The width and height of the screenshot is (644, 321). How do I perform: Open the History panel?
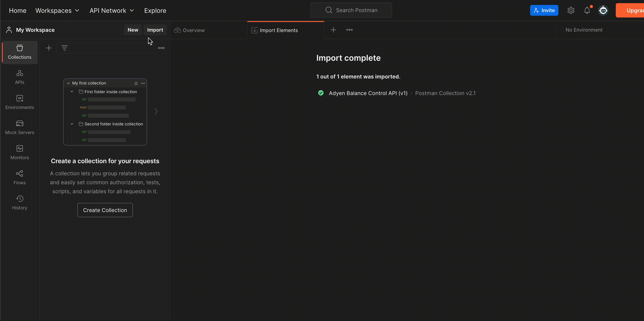coord(19,202)
